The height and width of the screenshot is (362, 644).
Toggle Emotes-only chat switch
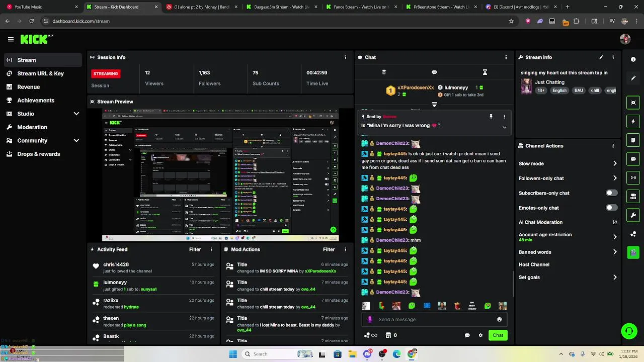click(611, 208)
